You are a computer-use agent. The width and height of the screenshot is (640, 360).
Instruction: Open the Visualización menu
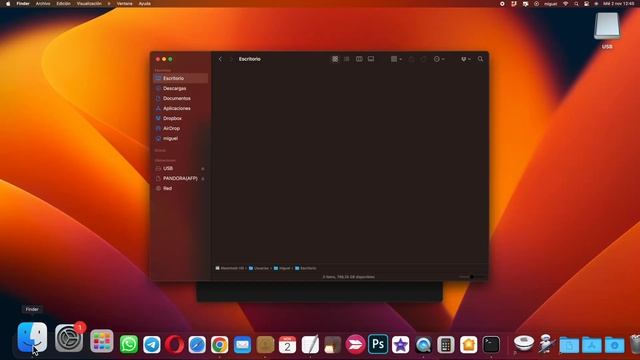click(89, 4)
